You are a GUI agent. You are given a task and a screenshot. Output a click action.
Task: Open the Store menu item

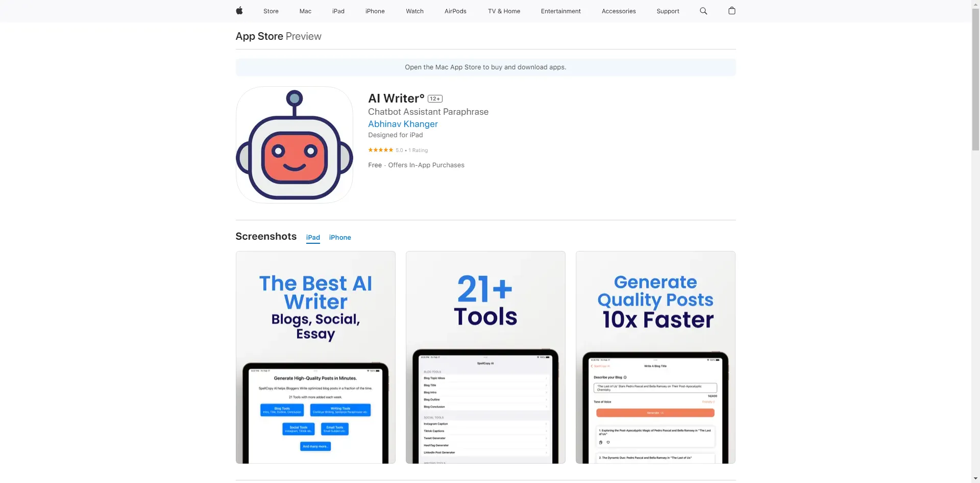coord(271,11)
